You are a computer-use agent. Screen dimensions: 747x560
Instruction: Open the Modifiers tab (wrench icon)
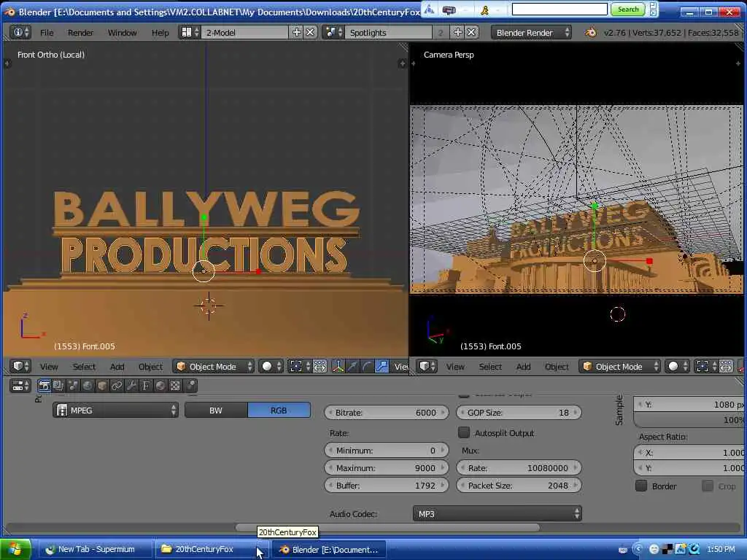click(131, 386)
